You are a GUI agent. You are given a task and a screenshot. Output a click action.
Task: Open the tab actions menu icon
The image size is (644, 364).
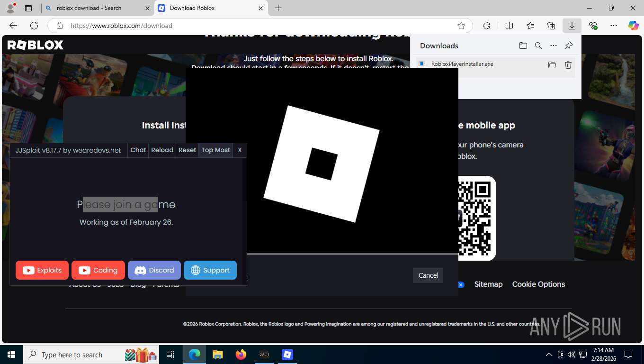click(28, 8)
